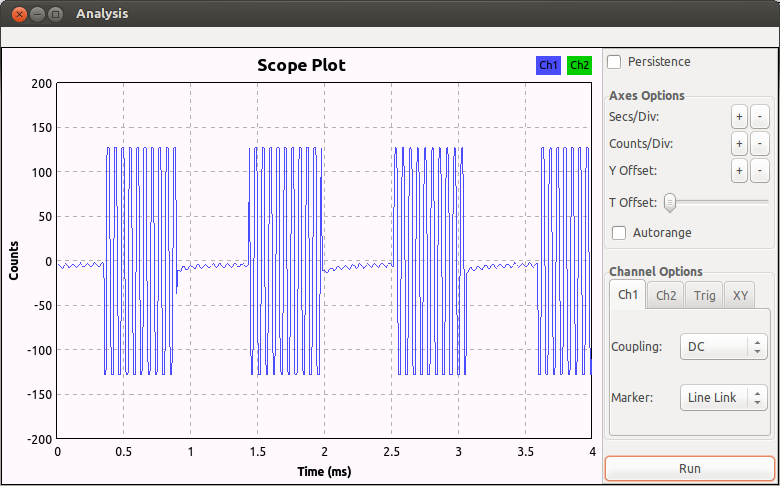Enable the Persistence checkbox
The height and width of the screenshot is (486, 780).
[x=614, y=62]
